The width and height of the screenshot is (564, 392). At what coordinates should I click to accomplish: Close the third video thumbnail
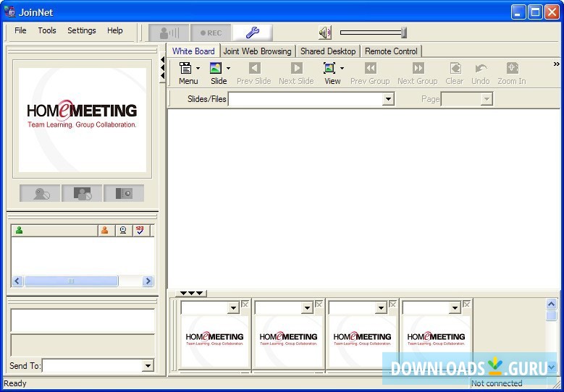(393, 304)
